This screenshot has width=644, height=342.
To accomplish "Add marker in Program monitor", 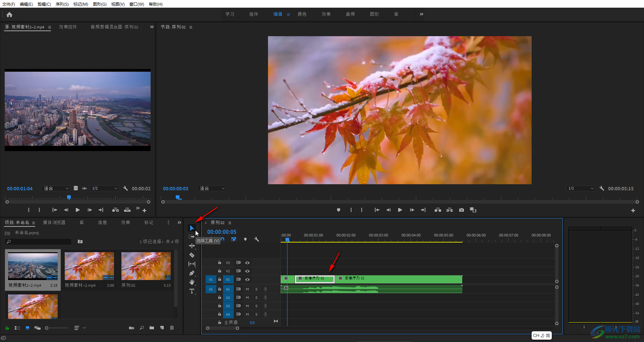I will [338, 210].
